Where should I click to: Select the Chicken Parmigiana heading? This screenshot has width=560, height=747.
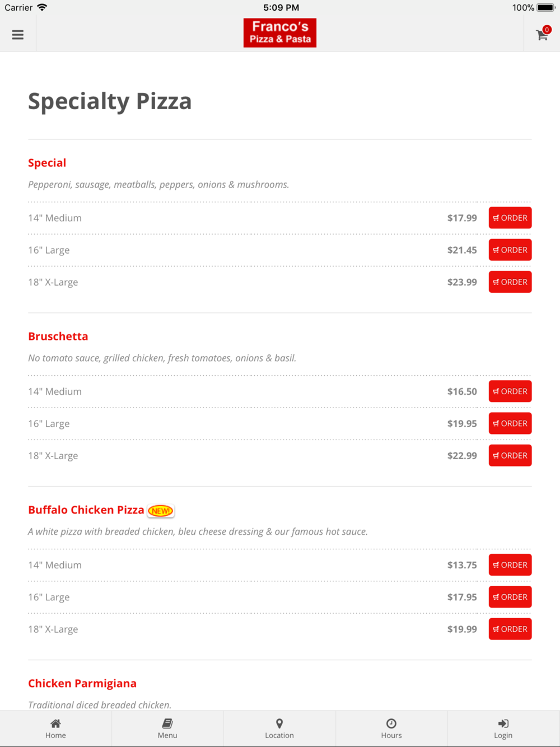click(x=82, y=683)
